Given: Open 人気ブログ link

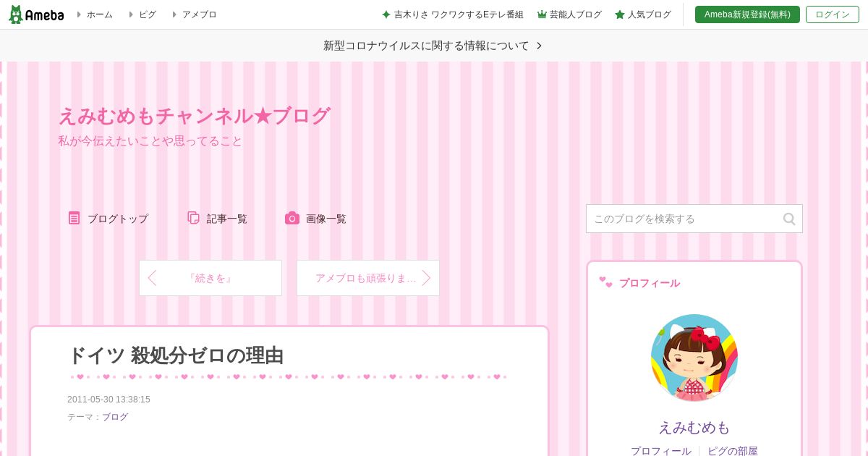Looking at the screenshot, I should tap(650, 14).
